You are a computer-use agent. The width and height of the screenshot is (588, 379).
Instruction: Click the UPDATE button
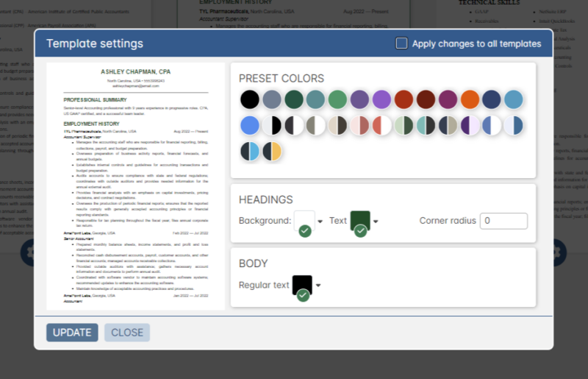pyautogui.click(x=72, y=332)
